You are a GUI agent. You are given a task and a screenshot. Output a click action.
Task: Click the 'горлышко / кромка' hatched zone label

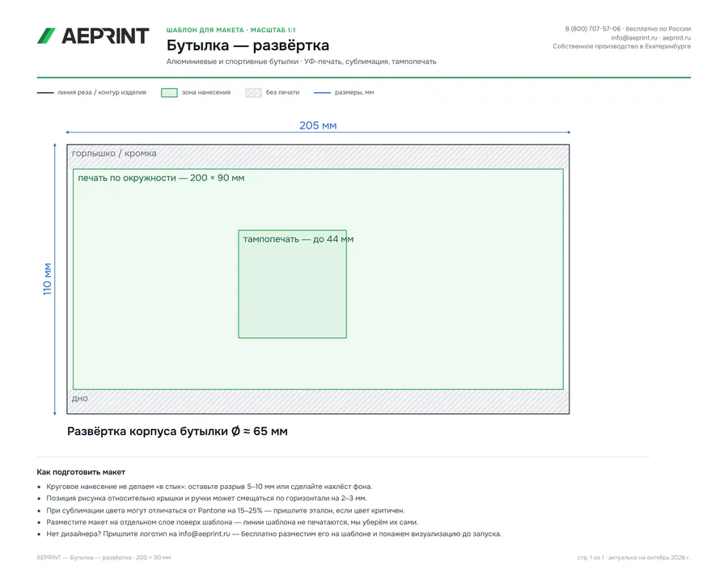coord(114,153)
